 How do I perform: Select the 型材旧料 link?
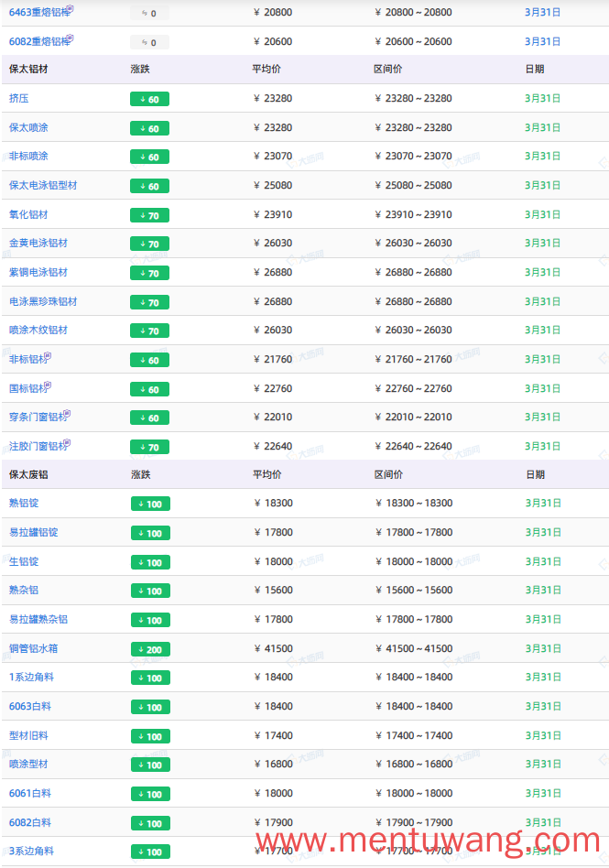(x=28, y=736)
